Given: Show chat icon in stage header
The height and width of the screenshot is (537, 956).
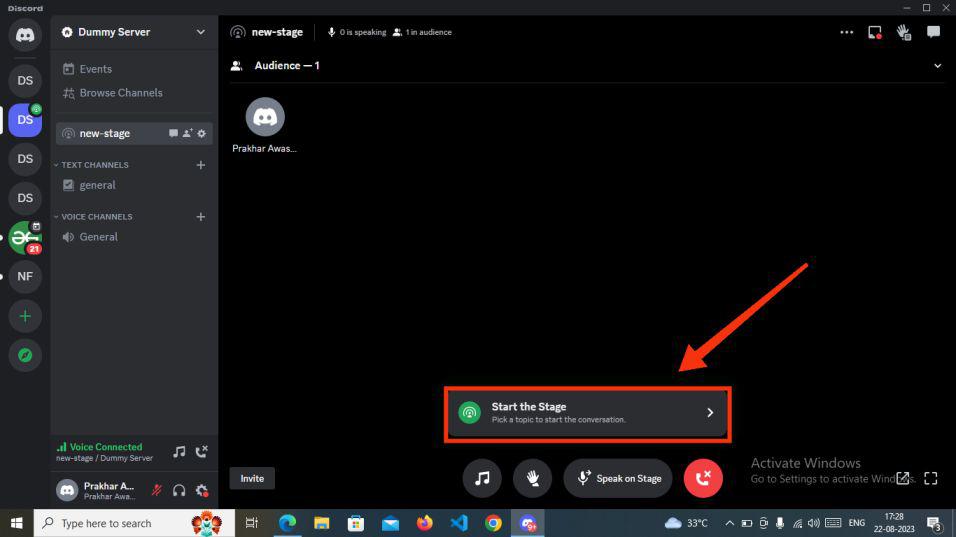Looking at the screenshot, I should (933, 32).
